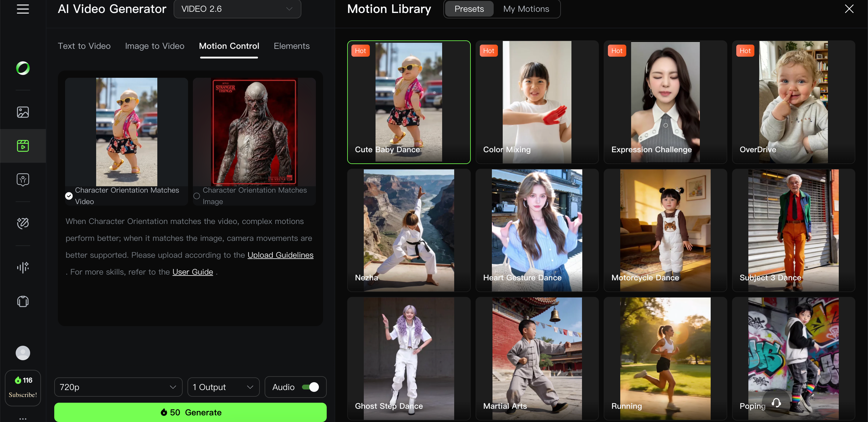Image resolution: width=868 pixels, height=422 pixels.
Task: Select Character Orientation Matches Image option
Action: 197,196
